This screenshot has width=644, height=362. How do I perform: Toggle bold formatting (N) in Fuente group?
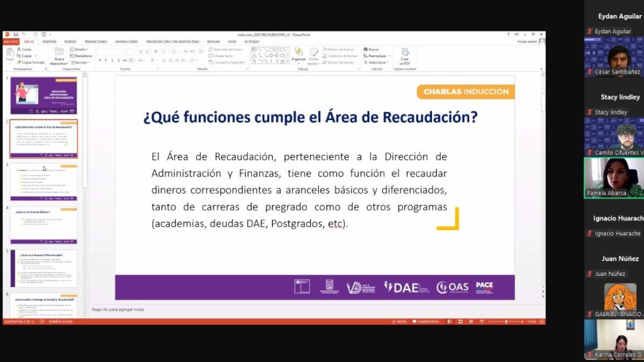[x=99, y=60]
